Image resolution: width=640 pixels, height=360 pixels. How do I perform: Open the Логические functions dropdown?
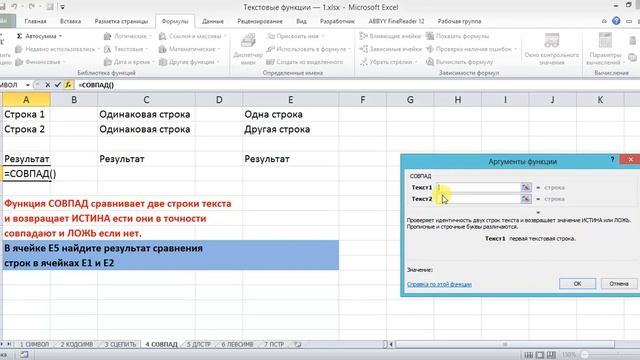(127, 36)
